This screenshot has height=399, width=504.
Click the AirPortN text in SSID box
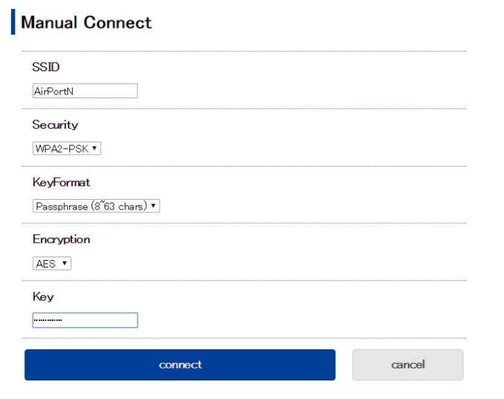point(54,91)
